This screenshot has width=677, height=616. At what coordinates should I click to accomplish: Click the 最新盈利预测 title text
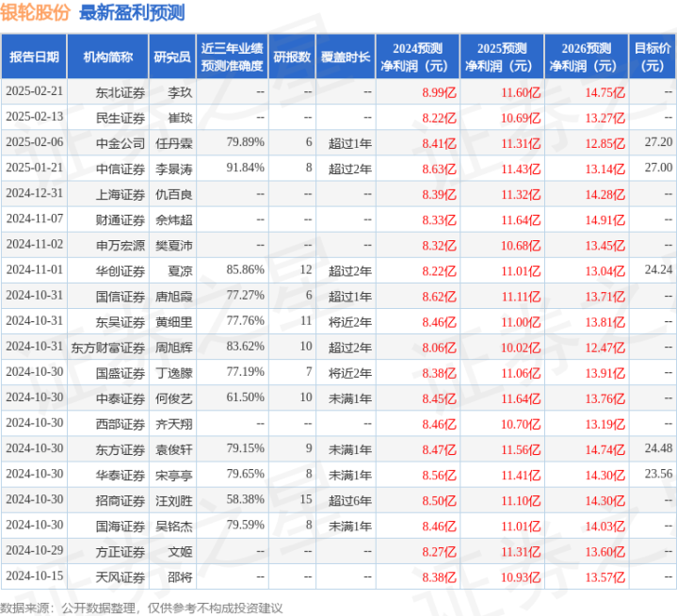[x=132, y=12]
